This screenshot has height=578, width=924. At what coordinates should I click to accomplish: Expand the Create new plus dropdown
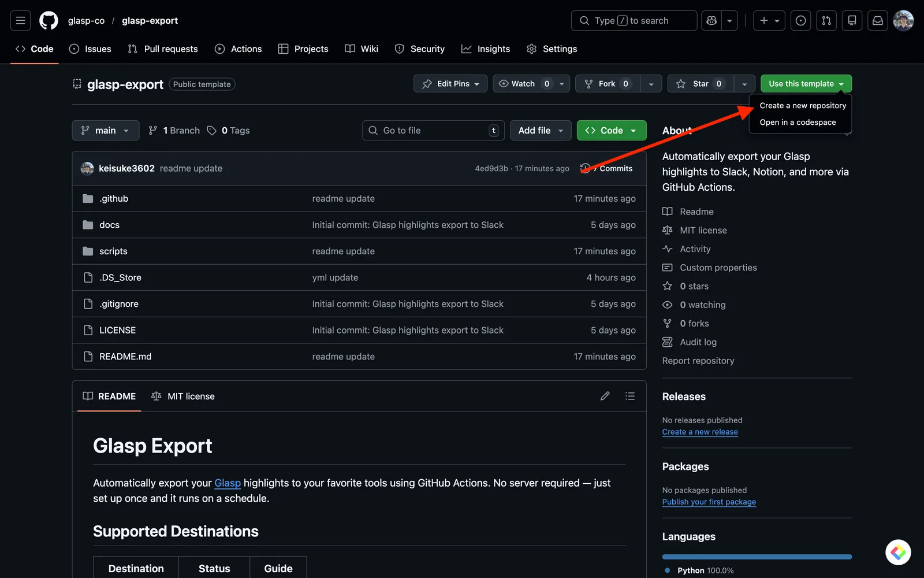769,21
